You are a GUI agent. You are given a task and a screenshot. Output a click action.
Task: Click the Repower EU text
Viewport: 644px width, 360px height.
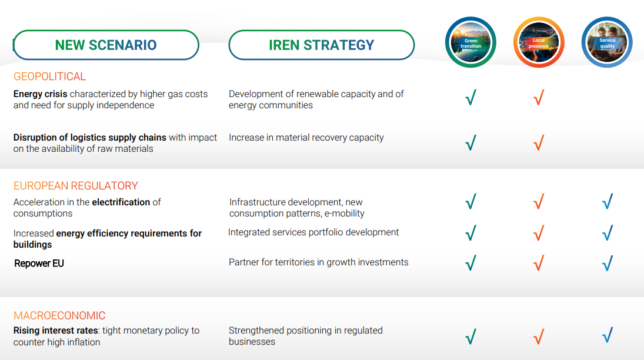click(39, 264)
